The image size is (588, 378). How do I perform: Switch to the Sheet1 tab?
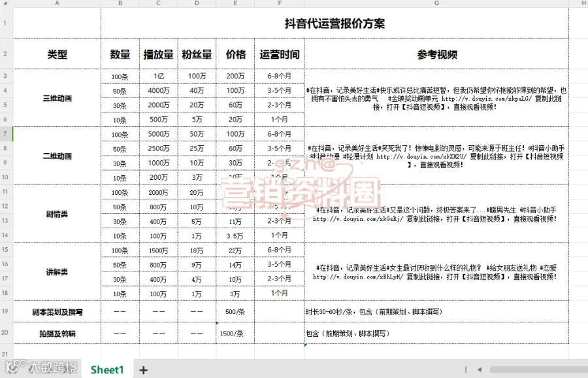[107, 369]
